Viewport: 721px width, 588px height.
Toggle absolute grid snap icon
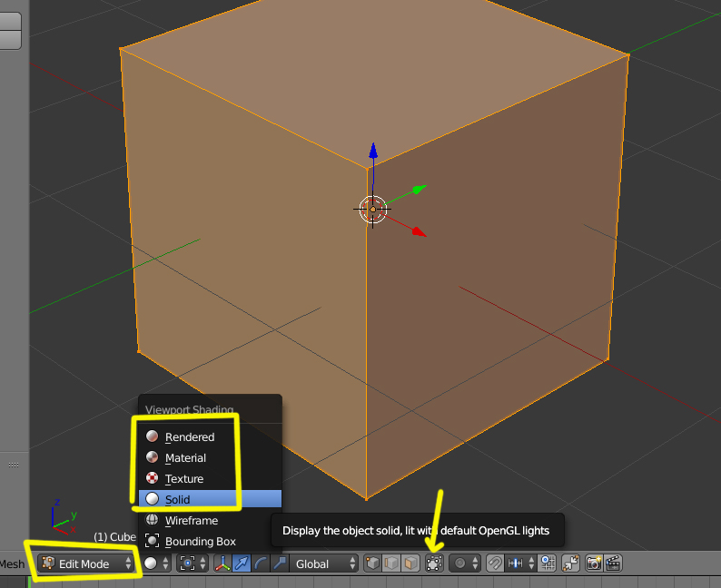pyautogui.click(x=548, y=563)
